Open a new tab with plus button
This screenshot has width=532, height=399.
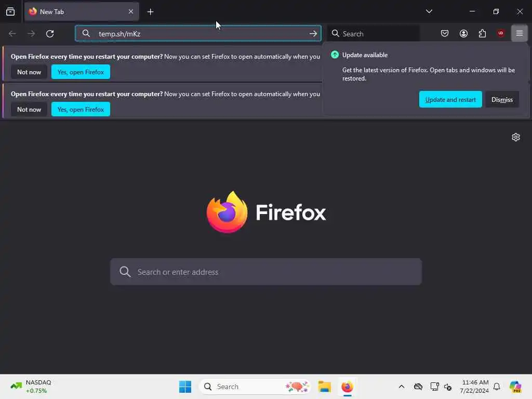[x=150, y=12]
